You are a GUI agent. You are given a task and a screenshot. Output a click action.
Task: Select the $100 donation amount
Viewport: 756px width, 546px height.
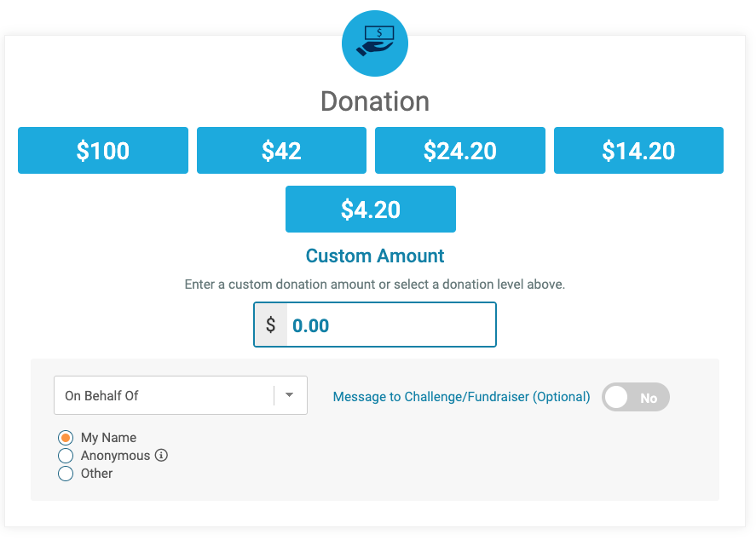(x=103, y=151)
